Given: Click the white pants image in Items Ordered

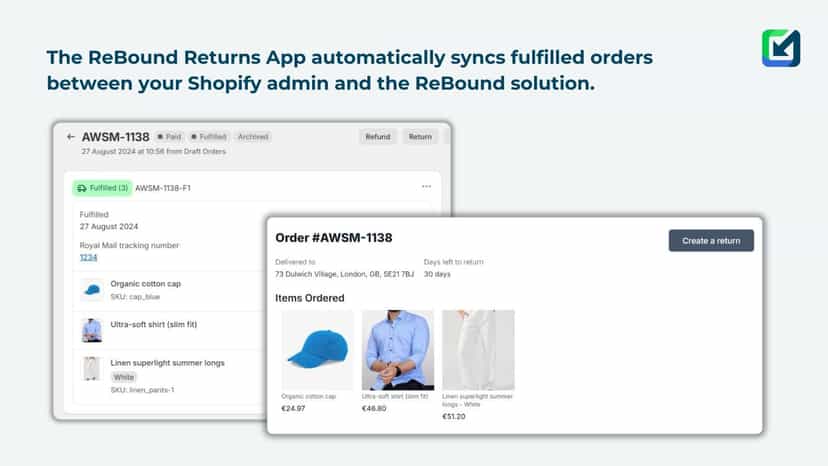Looking at the screenshot, I should tap(478, 350).
